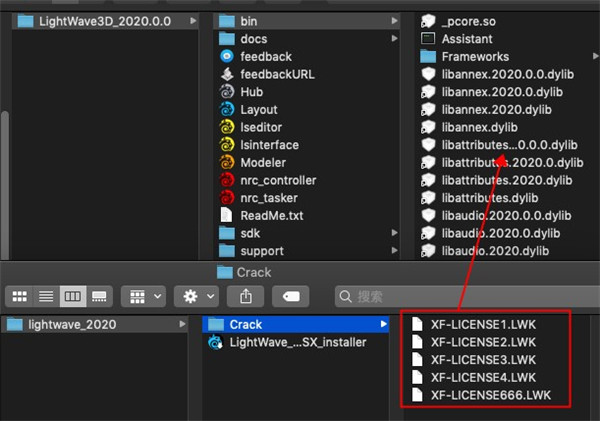Screen dimensions: 600x421
Task: Select the sdk folder icon
Action: click(x=227, y=233)
